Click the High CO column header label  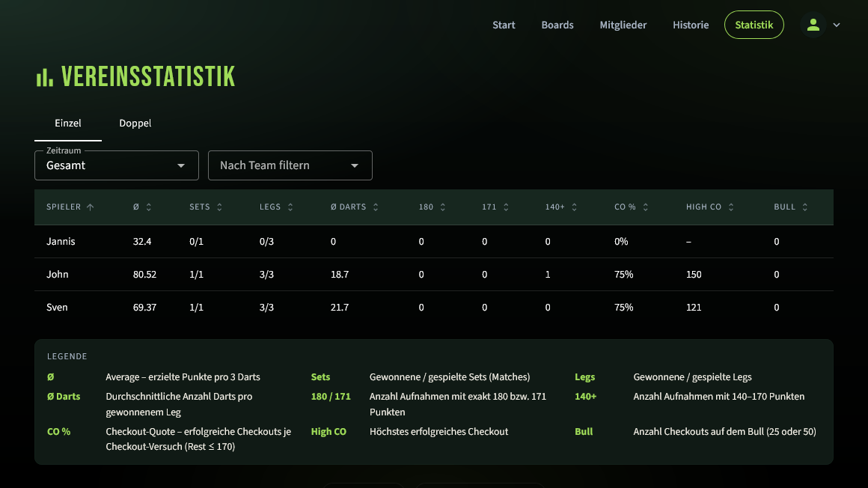click(x=703, y=207)
